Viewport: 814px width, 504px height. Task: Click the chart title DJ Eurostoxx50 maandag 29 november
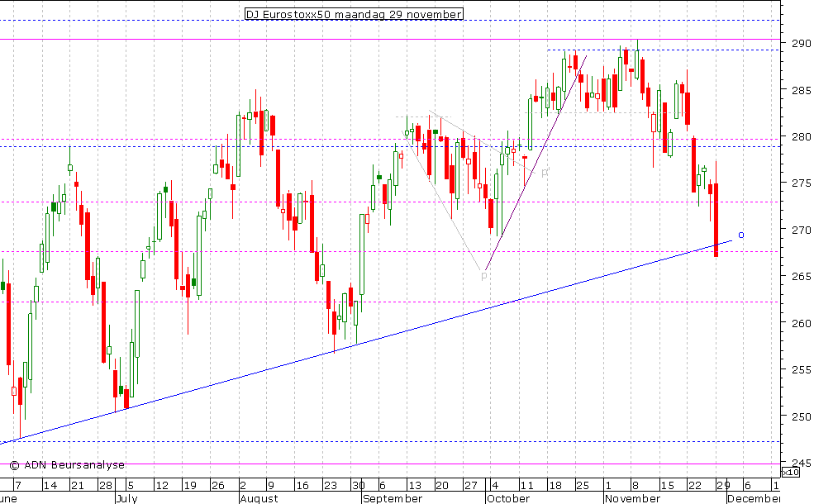(354, 14)
